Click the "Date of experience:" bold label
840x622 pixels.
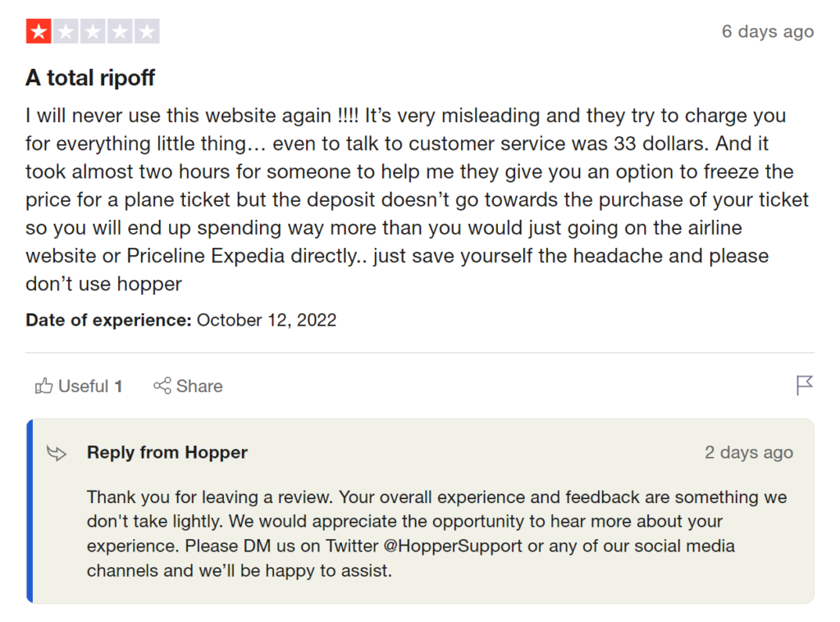click(x=109, y=320)
